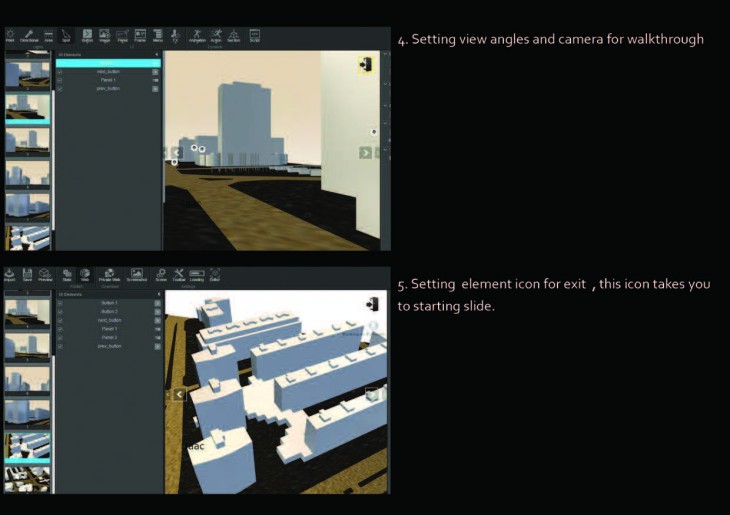Toggle checkbox beside next_button in upper list
Image resolution: width=730 pixels, height=515 pixels.
tap(60, 72)
